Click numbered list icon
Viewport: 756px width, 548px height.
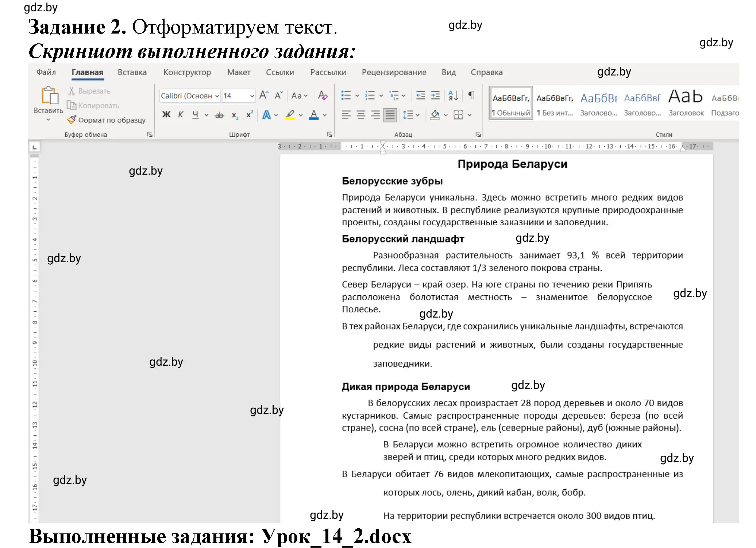[370, 96]
